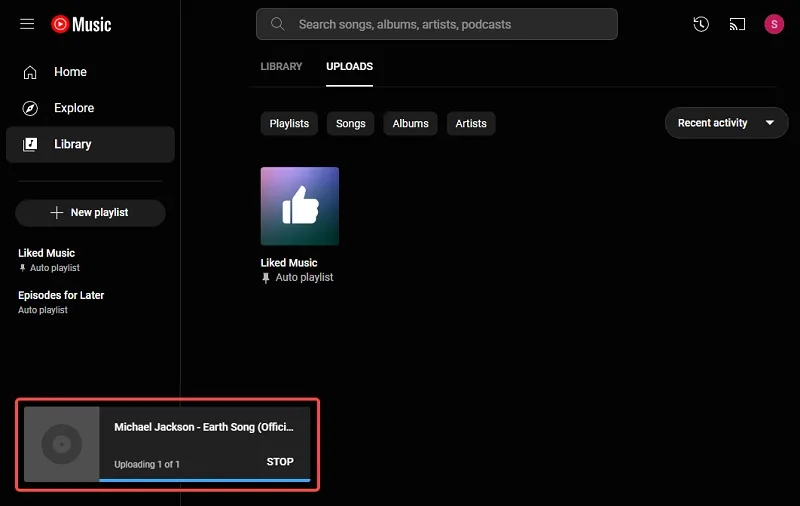Stop the current upload

coord(280,462)
